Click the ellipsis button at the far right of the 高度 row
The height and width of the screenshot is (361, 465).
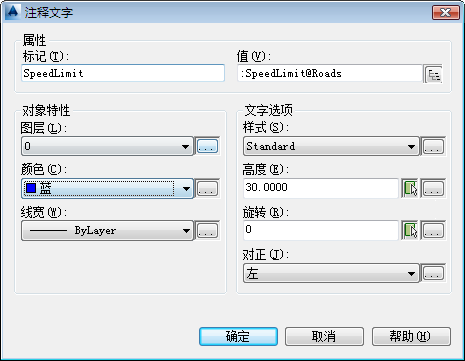coord(433,188)
